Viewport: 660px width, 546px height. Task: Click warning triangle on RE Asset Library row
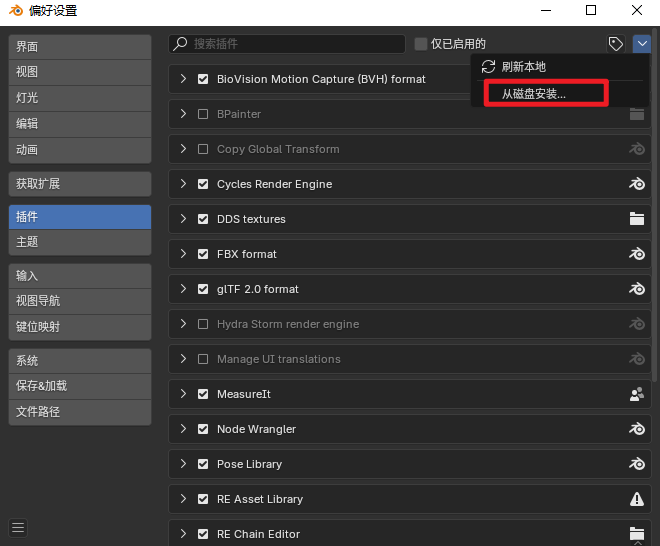[637, 499]
